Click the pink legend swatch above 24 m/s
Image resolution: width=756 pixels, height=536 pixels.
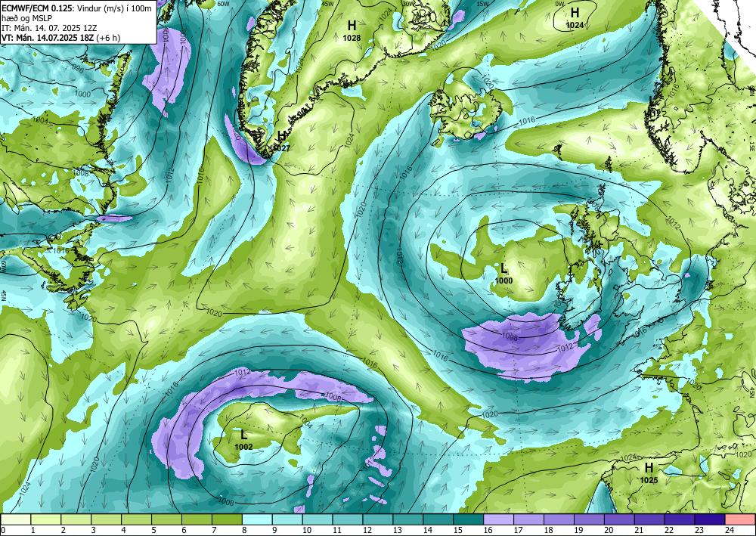point(739,519)
